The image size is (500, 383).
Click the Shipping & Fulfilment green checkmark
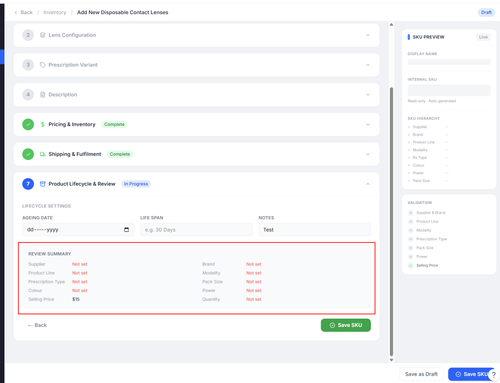(28, 154)
